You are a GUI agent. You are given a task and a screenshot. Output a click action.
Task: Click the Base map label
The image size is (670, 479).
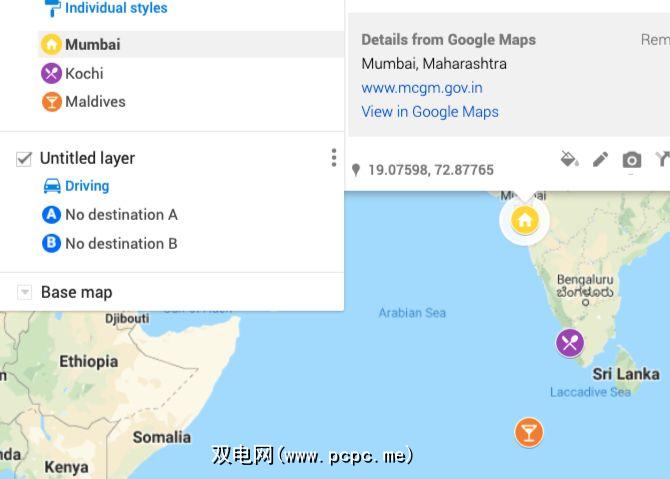[77, 293]
